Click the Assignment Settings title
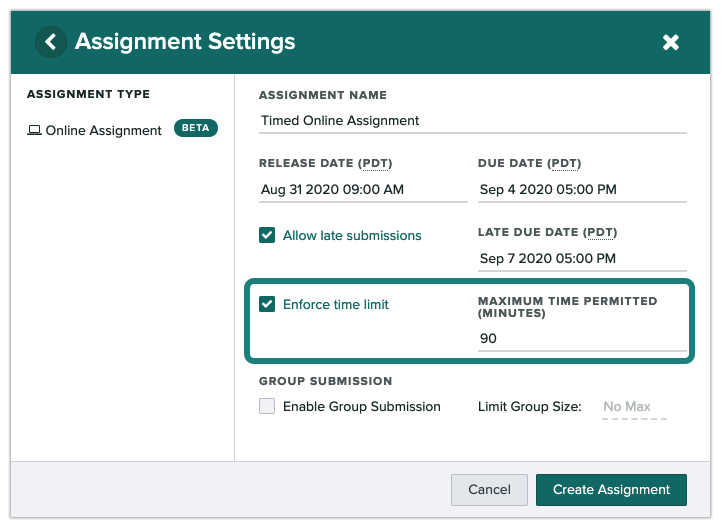Image resolution: width=722 pixels, height=528 pixels. 185,42
